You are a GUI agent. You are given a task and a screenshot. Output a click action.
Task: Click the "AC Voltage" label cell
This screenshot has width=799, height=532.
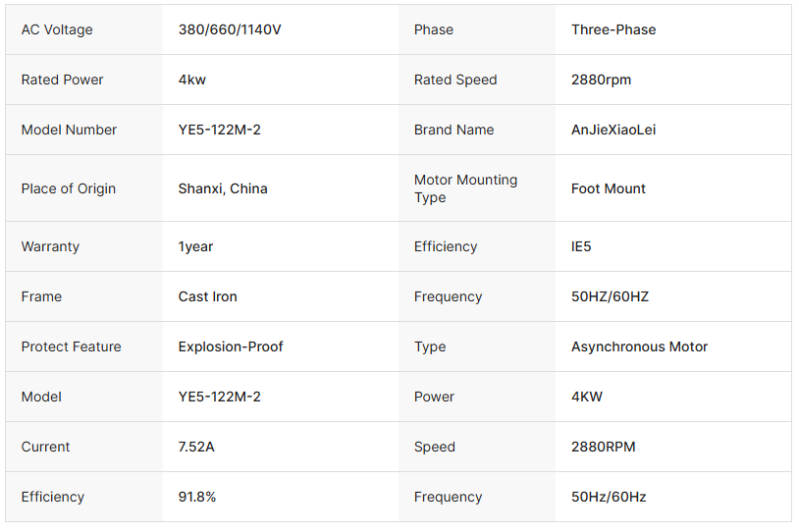[57, 29]
